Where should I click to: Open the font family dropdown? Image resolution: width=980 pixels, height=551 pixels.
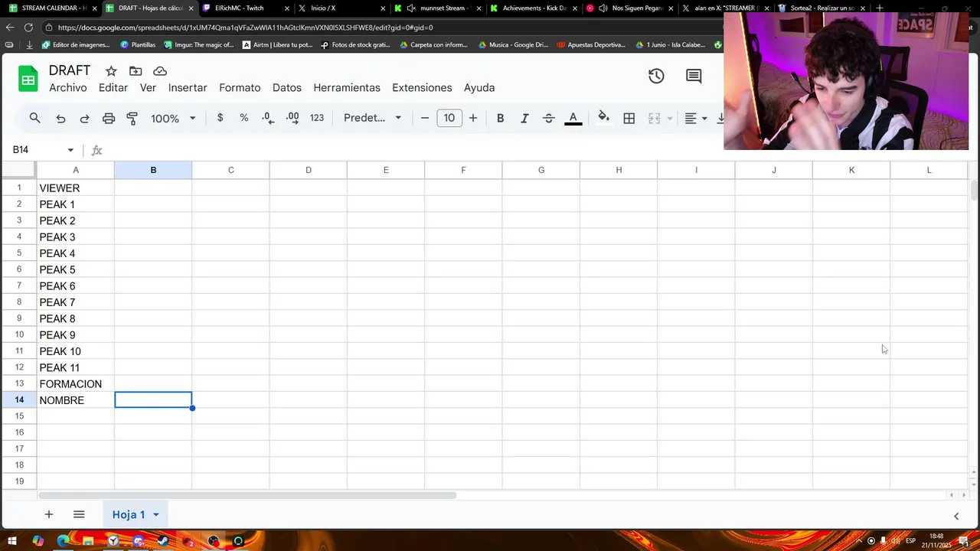[x=372, y=118]
